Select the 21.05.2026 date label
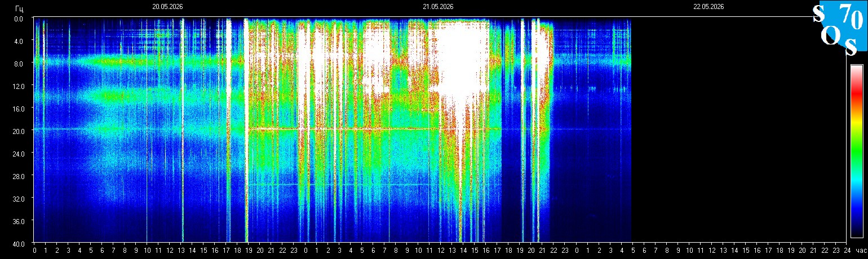The height and width of the screenshot is (259, 868). pyautogui.click(x=438, y=7)
